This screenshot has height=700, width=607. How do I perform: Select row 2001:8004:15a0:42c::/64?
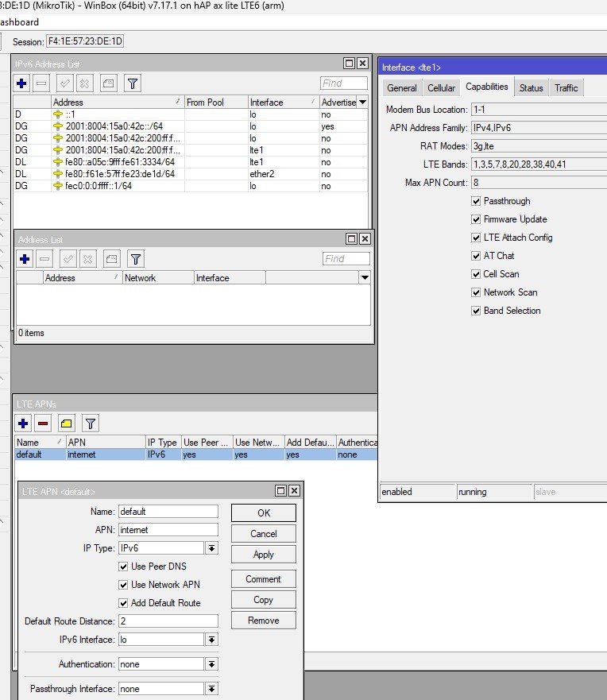coord(191,126)
